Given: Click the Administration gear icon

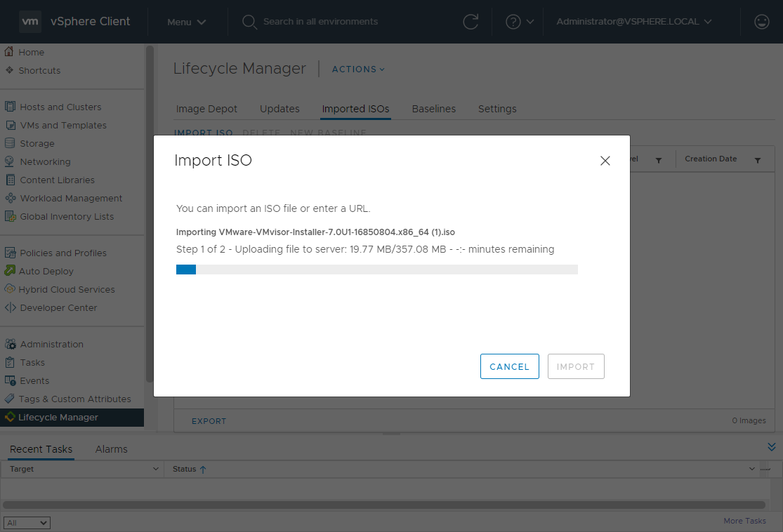Looking at the screenshot, I should 10,344.
